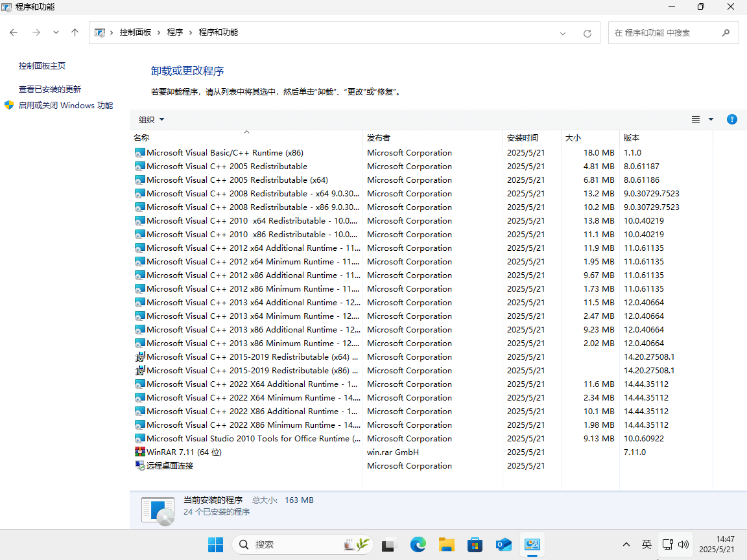
Task: Click version 14.20.27508.1 of the x64 redistributable
Action: 649,357
